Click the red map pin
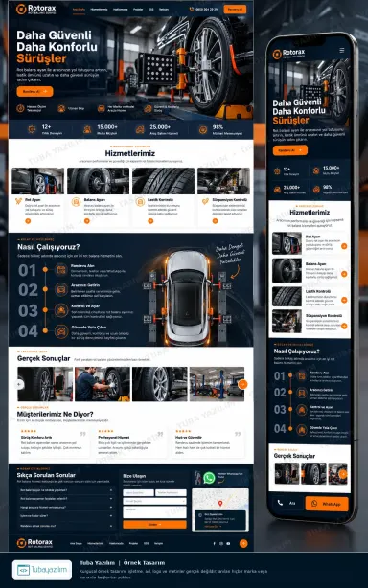Screen dimensions: 368x588 point(220,503)
